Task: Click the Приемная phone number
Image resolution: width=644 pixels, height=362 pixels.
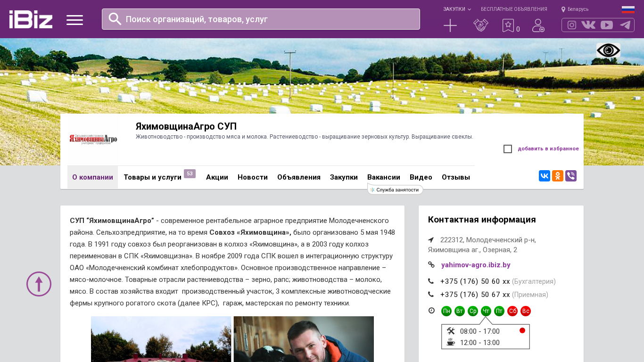Action: pyautogui.click(x=475, y=295)
